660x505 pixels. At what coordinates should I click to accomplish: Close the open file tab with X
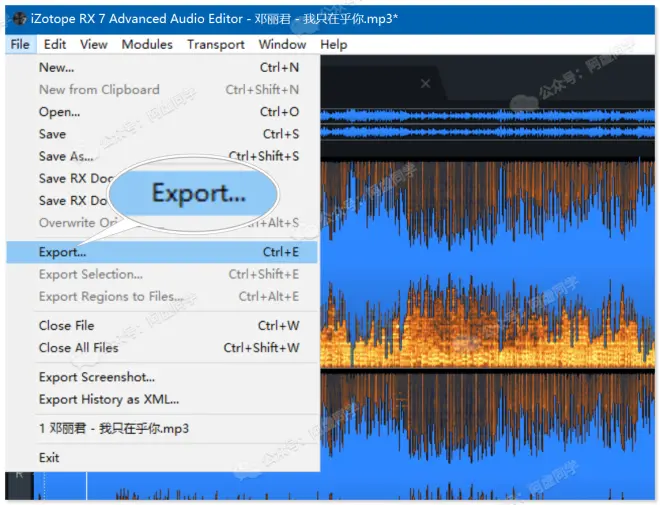[426, 82]
